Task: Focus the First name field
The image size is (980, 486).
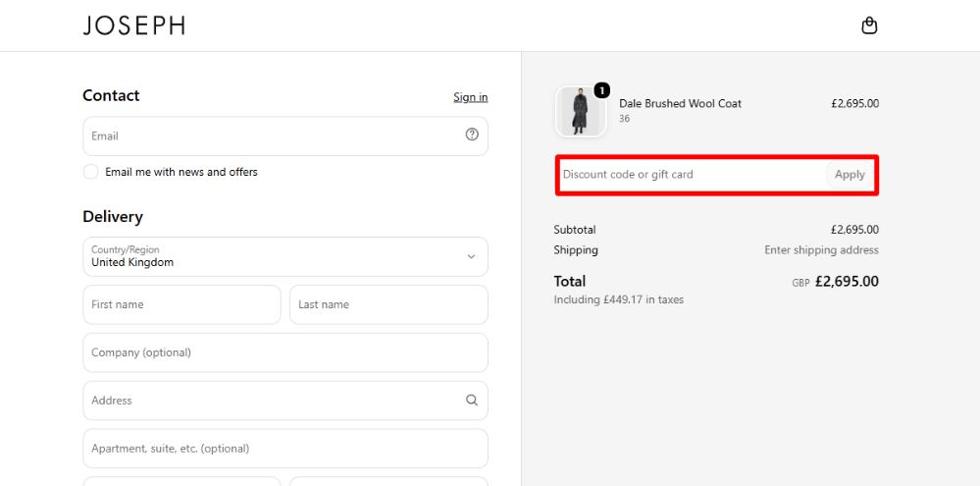Action: (x=181, y=304)
